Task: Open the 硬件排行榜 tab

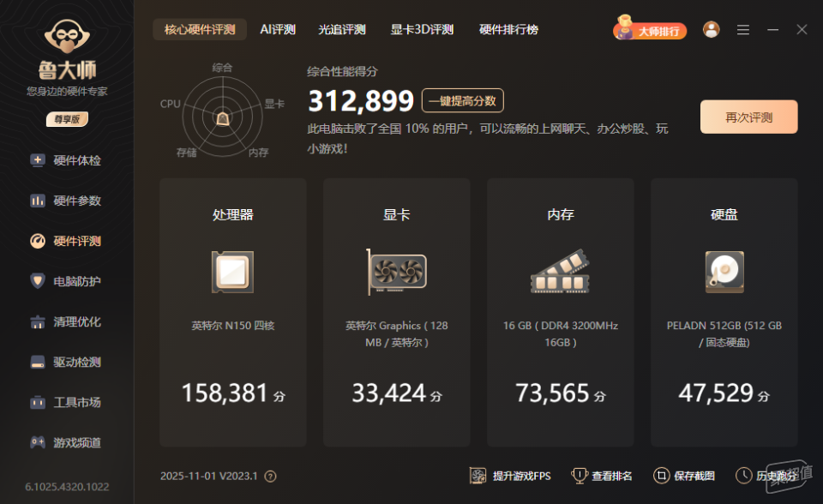Action: [x=508, y=30]
